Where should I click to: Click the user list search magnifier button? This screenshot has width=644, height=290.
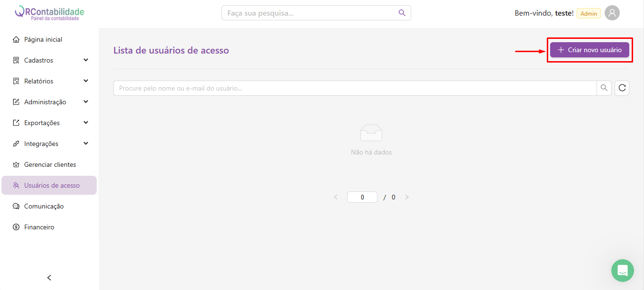604,88
